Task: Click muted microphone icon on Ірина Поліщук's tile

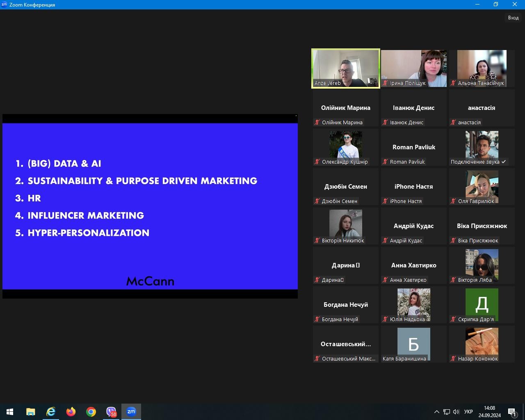Action: (385, 83)
